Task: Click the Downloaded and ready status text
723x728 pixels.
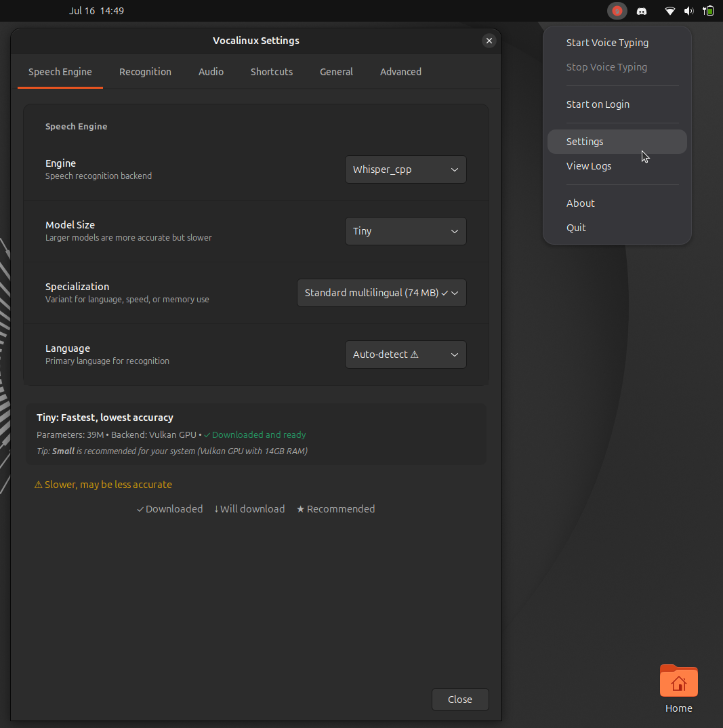Action: pos(255,435)
